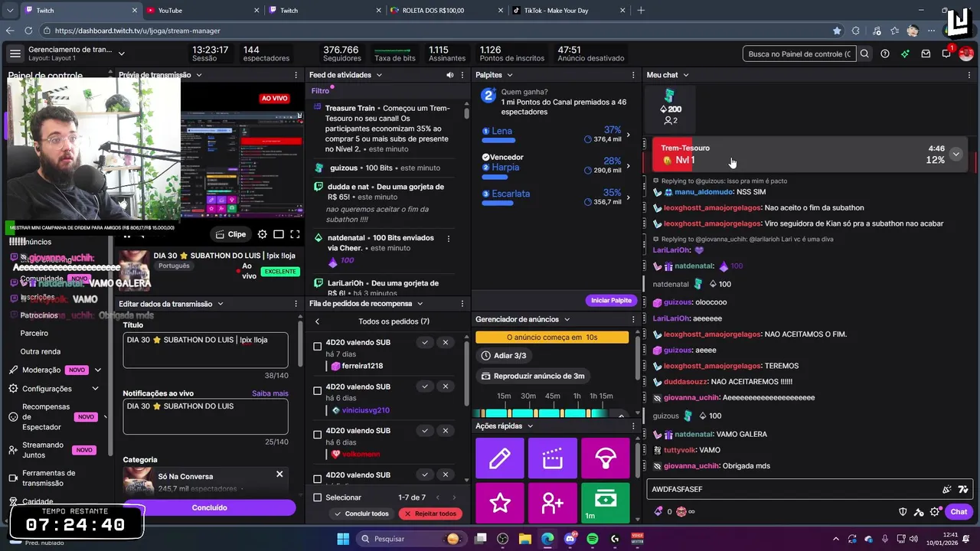The height and width of the screenshot is (551, 980).
Task: Click Reproduzir anúncio de 3m
Action: click(533, 376)
